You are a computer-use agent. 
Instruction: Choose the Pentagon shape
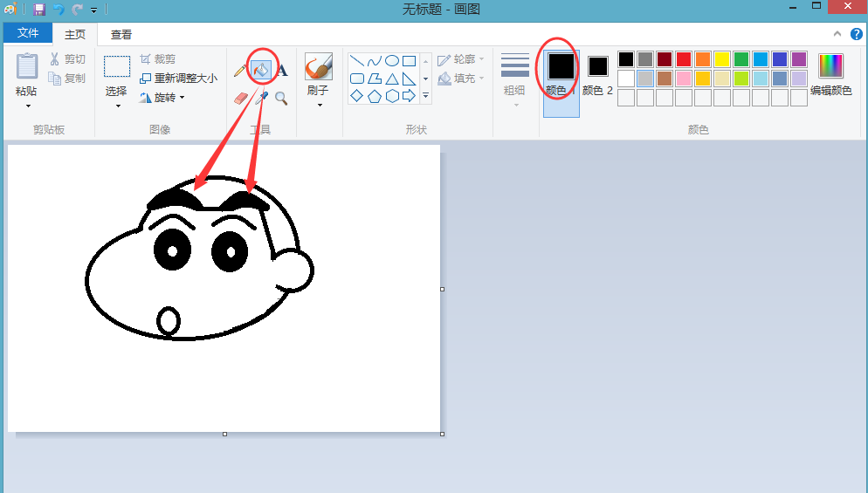[x=375, y=96]
